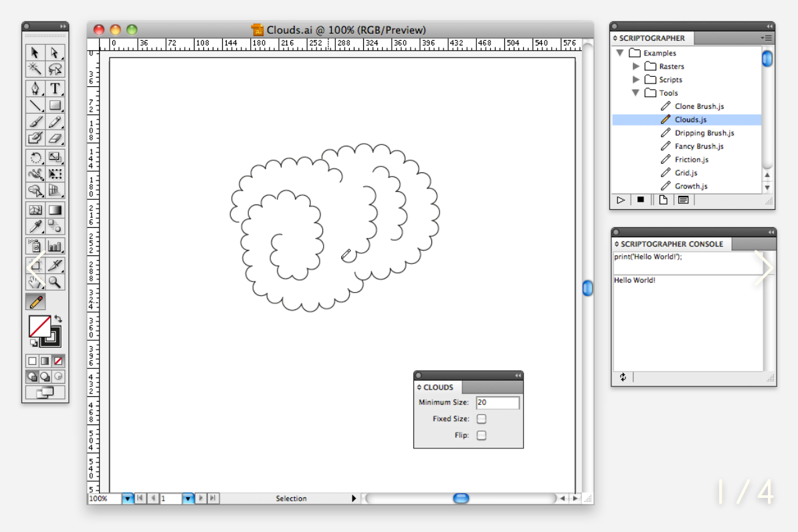Select Friction.js script
This screenshot has height=532, width=798.
(x=691, y=160)
